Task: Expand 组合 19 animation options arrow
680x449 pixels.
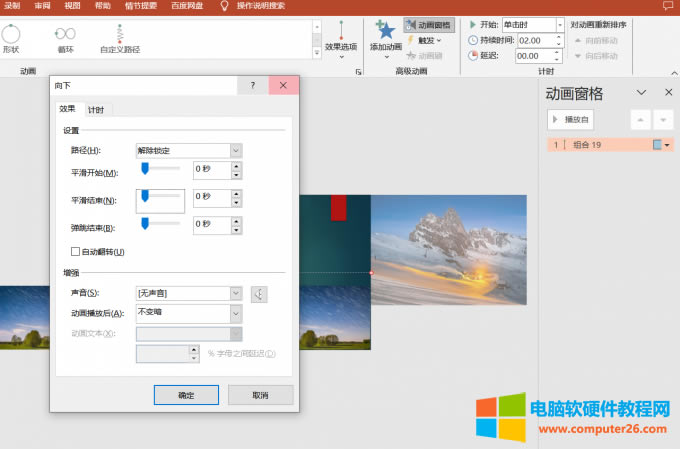Action: click(667, 145)
